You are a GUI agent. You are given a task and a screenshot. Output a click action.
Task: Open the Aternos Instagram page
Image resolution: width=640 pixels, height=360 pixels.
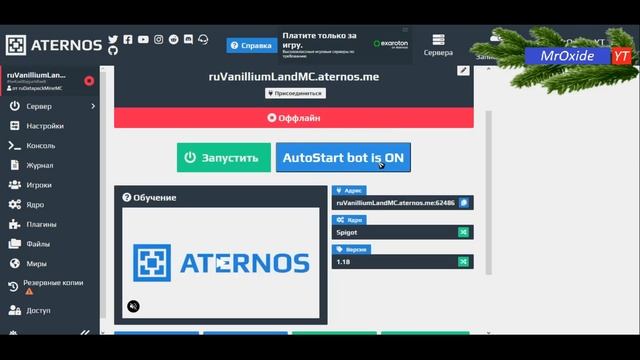(x=158, y=39)
